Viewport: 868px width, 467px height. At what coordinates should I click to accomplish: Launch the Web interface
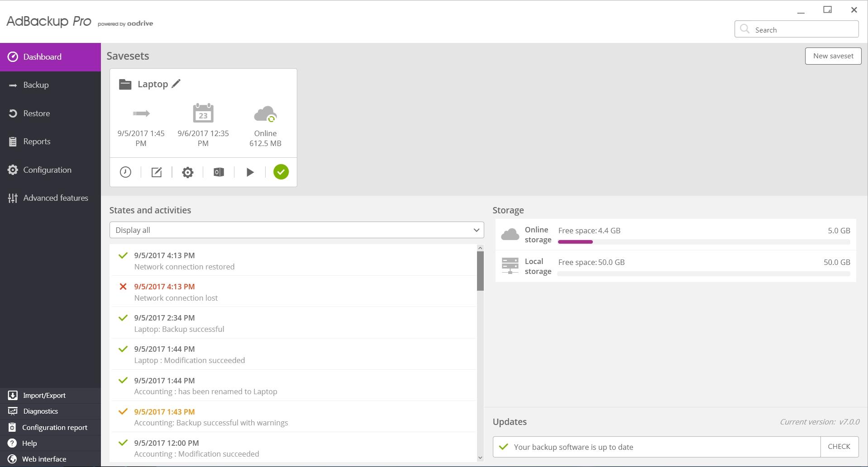(x=50, y=459)
